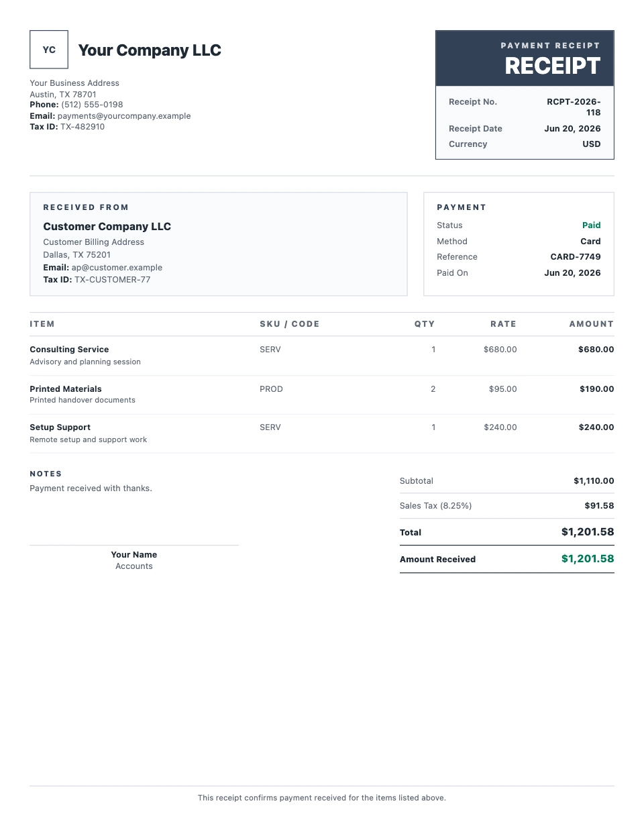Select the 'Customer Company LLC' name
The height and width of the screenshot is (832, 644).
click(107, 227)
